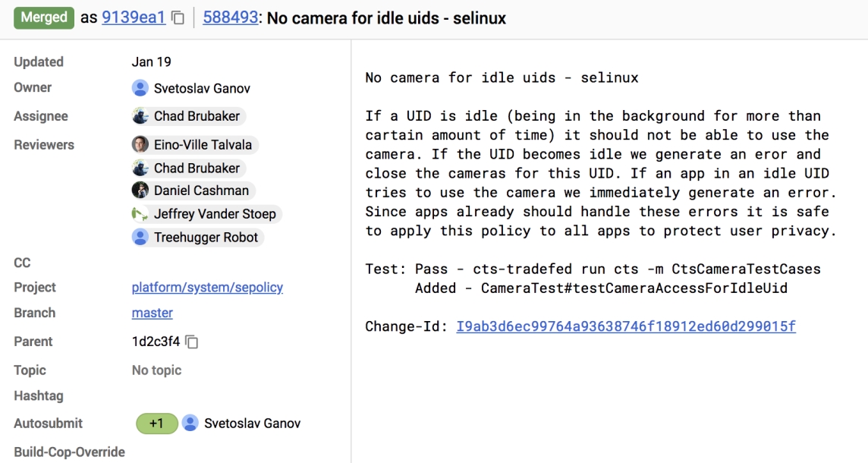Click Chad Brubaker's assignee avatar
Viewport: 868px width, 463px height.
[140, 116]
